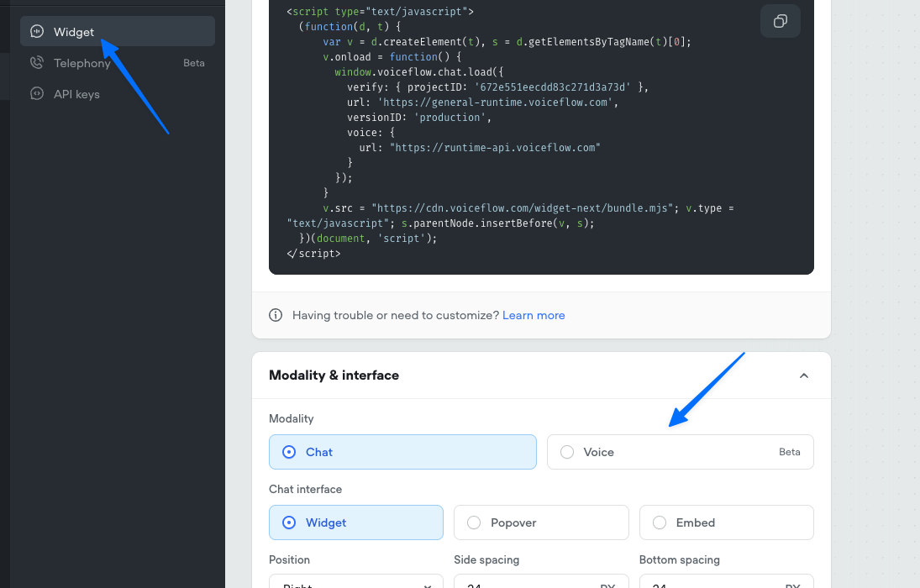
Task: Click the Side spacing input field
Action: click(541, 582)
